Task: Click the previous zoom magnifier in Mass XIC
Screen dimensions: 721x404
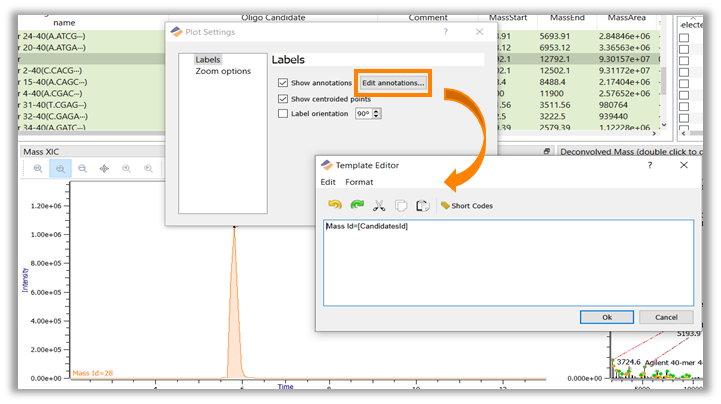Action: click(x=126, y=169)
